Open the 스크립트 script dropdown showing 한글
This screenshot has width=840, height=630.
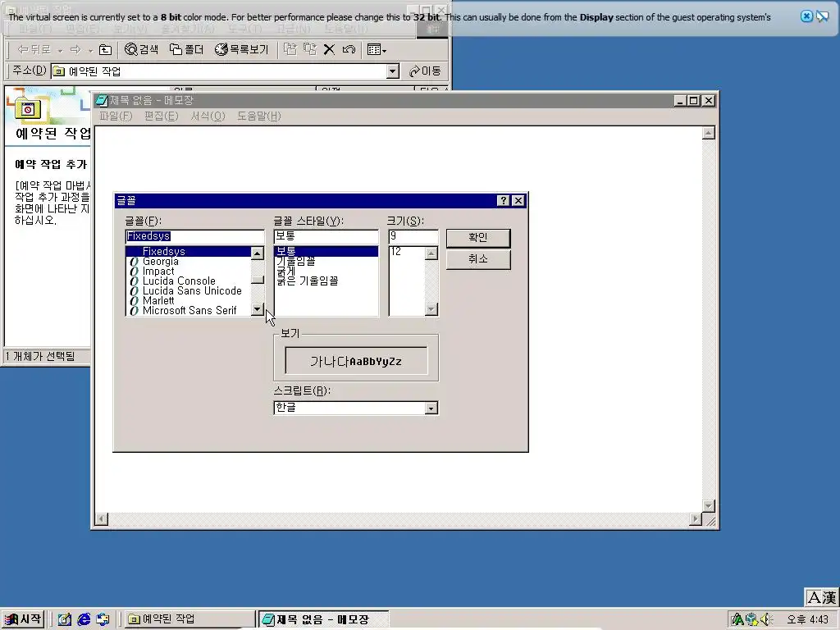[431, 409]
